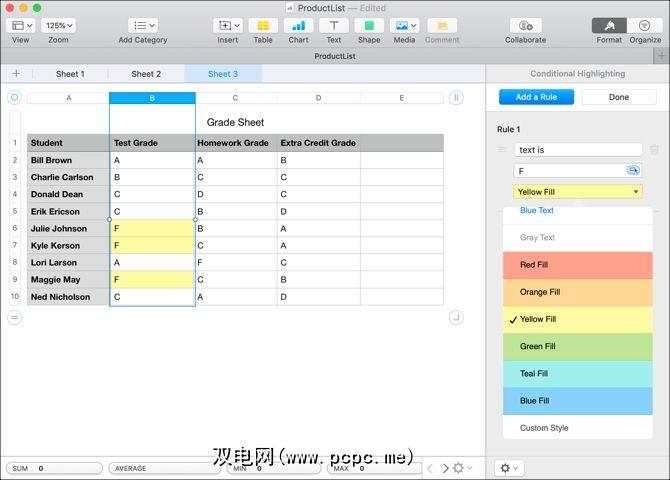The width and height of the screenshot is (670, 480).
Task: Select column E header
Action: (402, 98)
